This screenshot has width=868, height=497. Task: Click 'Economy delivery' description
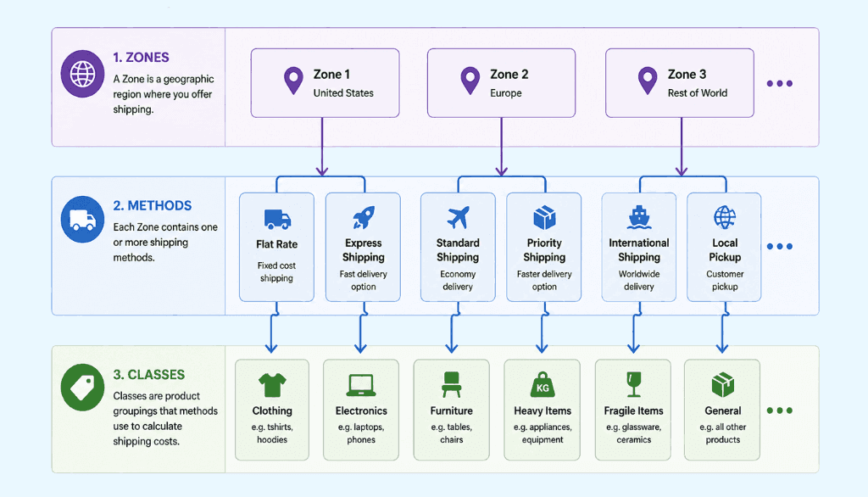click(x=458, y=281)
